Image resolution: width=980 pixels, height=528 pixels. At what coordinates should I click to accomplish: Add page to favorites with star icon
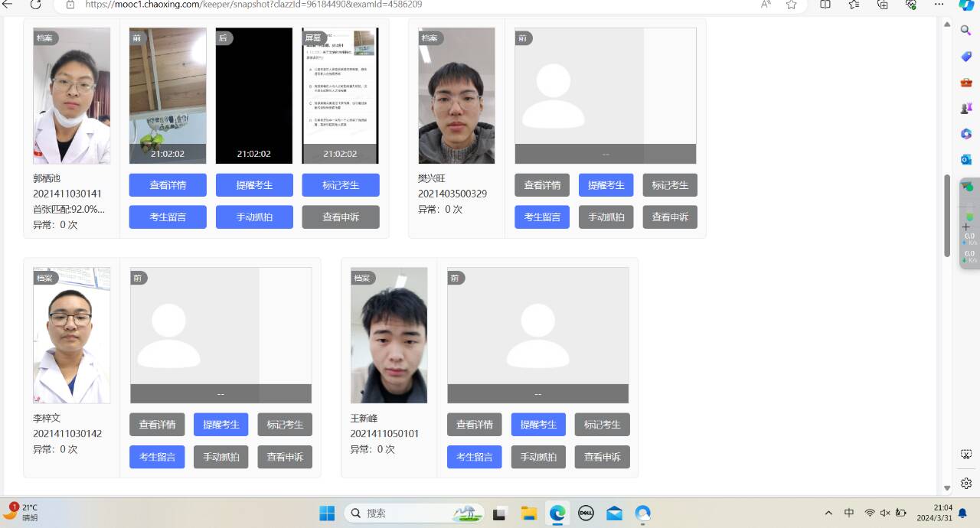(x=791, y=5)
